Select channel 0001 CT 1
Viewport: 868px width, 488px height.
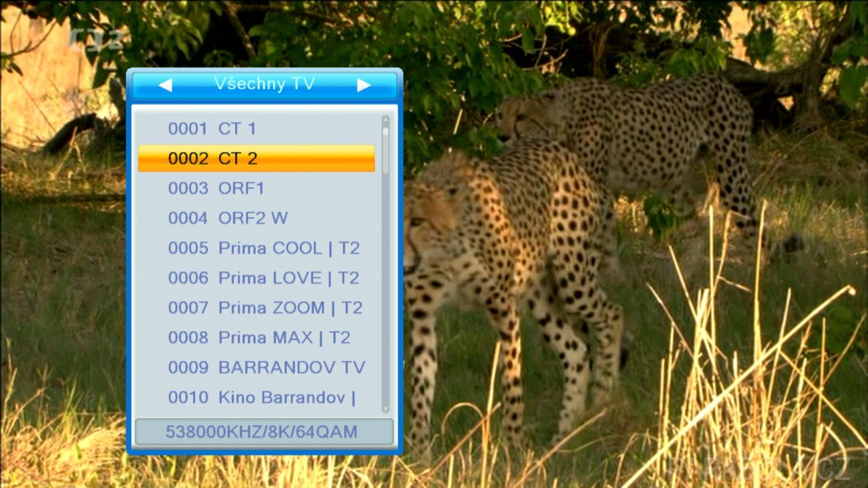(256, 129)
